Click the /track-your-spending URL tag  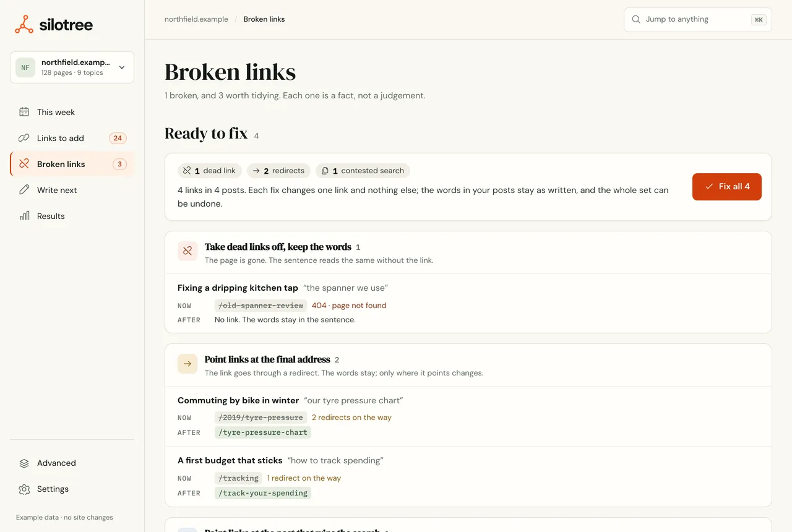point(263,493)
